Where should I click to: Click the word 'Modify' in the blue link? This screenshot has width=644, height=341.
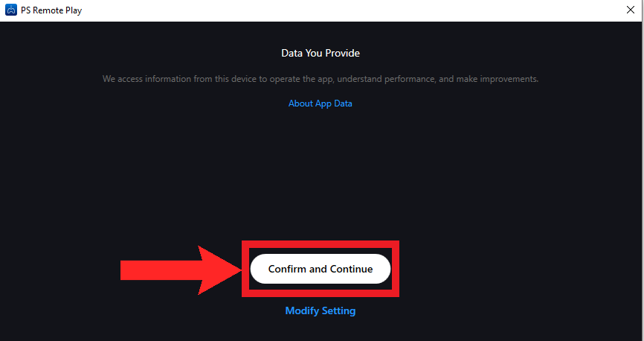(x=303, y=310)
